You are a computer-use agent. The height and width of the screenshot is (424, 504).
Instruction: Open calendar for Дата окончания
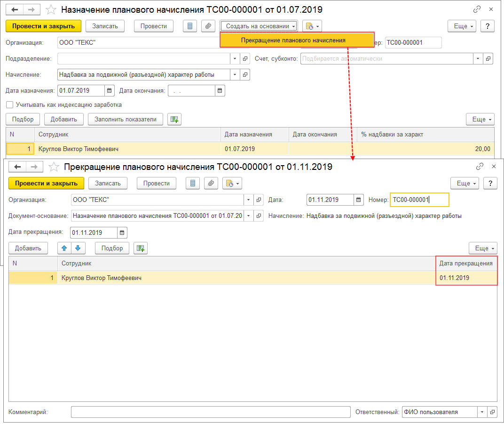220,91
